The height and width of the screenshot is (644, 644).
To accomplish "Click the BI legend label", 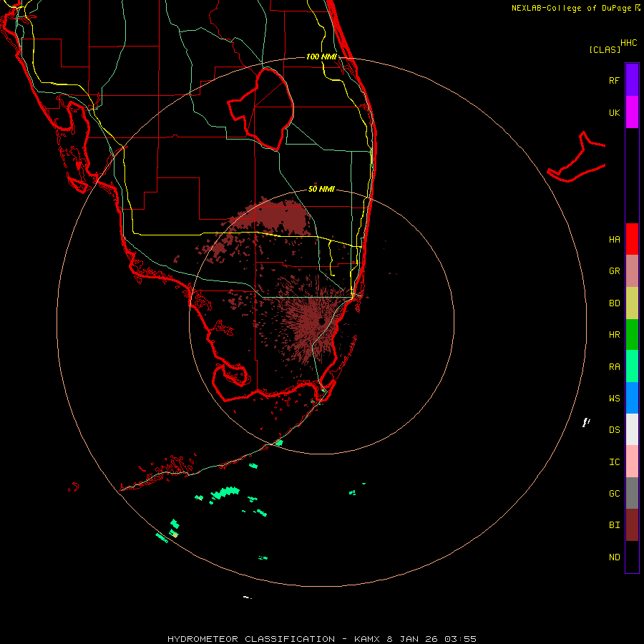I will point(614,525).
